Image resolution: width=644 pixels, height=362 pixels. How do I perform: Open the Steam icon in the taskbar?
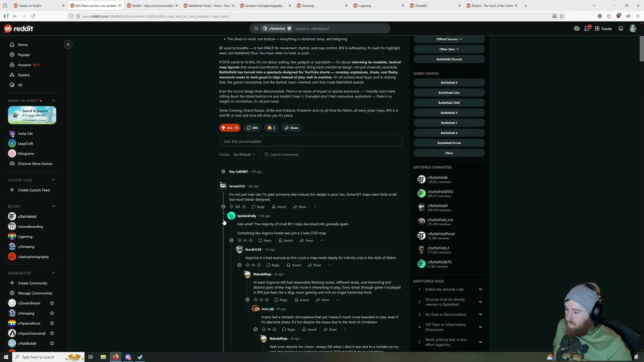tap(140, 357)
